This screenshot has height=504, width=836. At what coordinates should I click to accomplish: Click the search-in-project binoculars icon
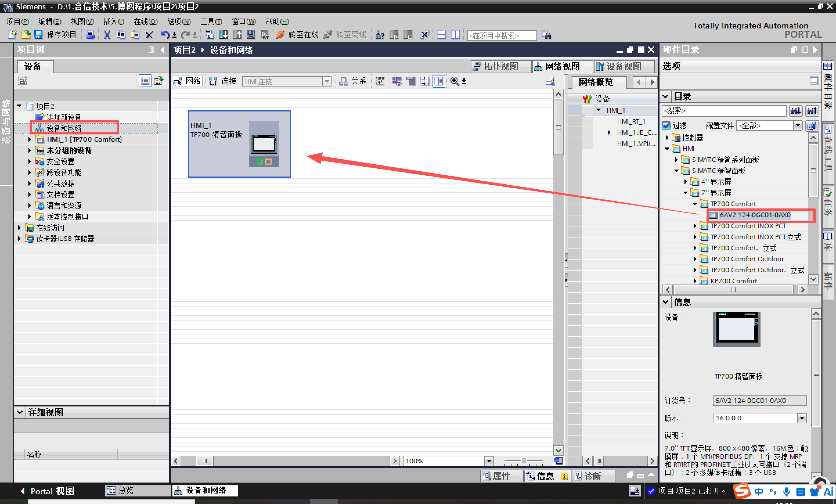tap(547, 35)
